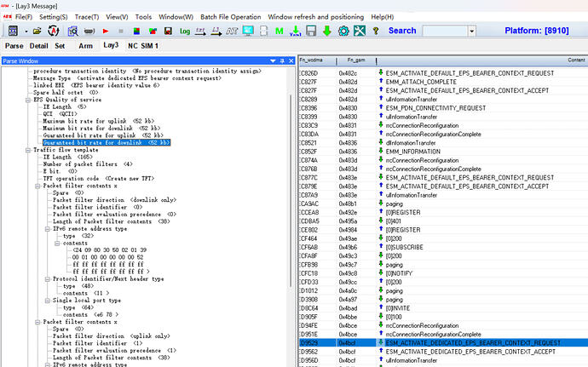The image size is (588, 367).
Task: Click the Parse Window vertical scrollbar
Action: (x=291, y=192)
